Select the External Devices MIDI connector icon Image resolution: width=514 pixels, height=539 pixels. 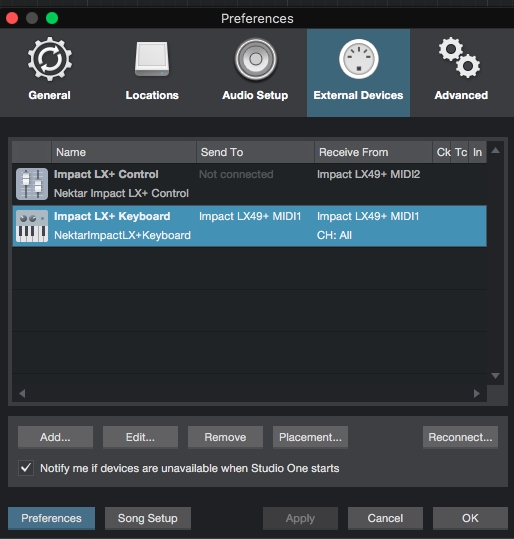tap(359, 59)
